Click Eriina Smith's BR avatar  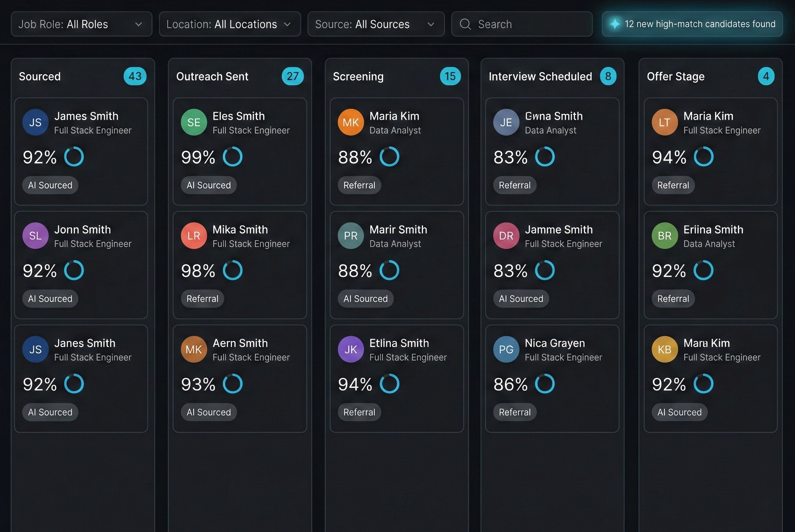(x=664, y=235)
